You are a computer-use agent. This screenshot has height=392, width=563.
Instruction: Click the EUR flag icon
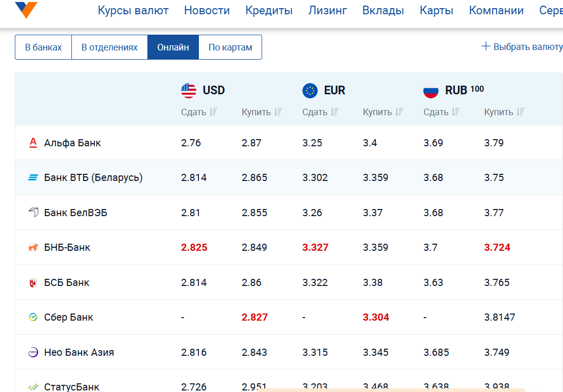click(x=310, y=91)
